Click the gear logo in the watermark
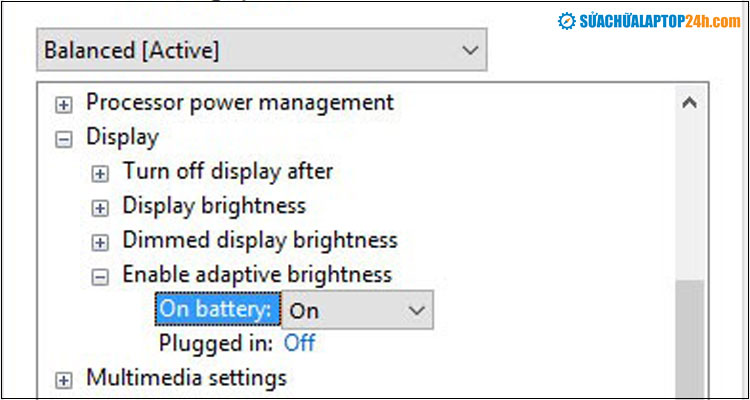Viewport: 750px width, 400px height. click(x=567, y=20)
